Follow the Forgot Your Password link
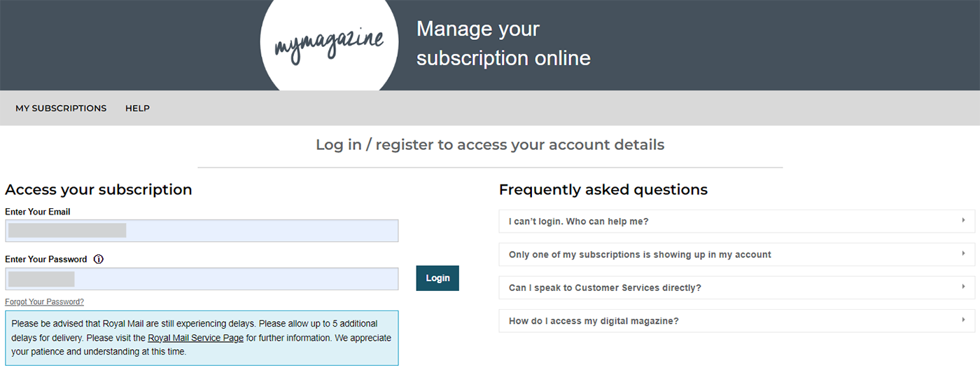Image resolution: width=980 pixels, height=382 pixels. click(44, 302)
